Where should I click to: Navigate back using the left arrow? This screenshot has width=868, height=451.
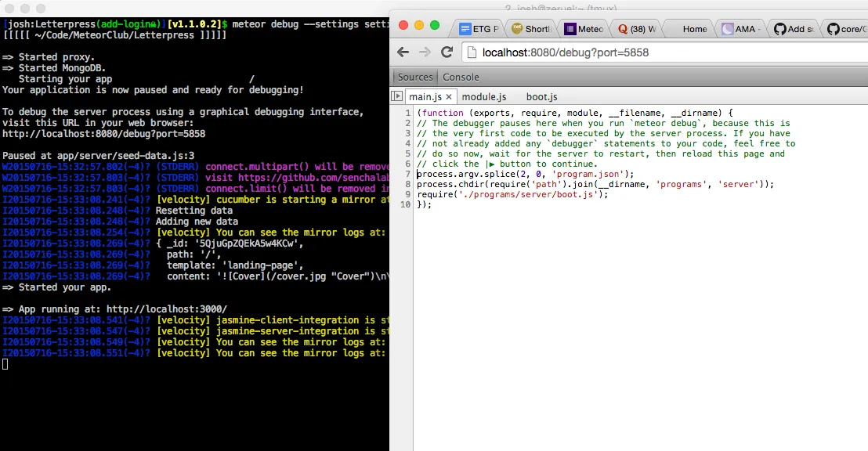[x=403, y=52]
